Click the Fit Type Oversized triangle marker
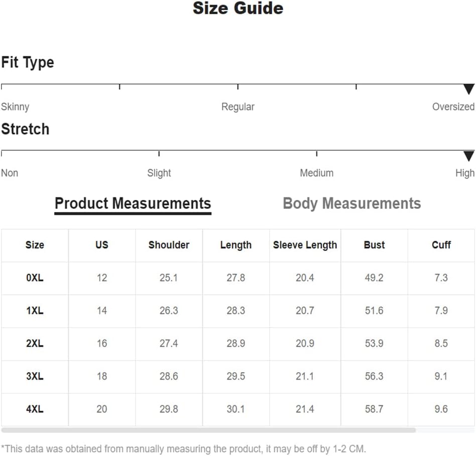The height and width of the screenshot is (456, 476). click(468, 89)
